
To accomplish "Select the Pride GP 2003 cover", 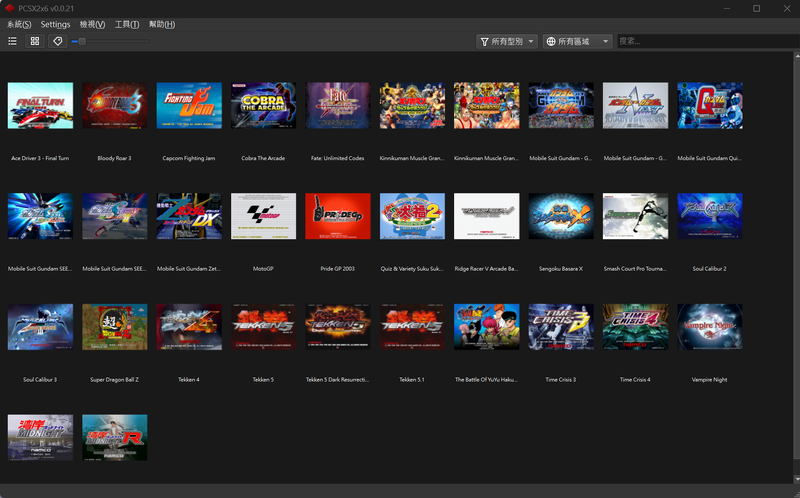I will (x=338, y=216).
